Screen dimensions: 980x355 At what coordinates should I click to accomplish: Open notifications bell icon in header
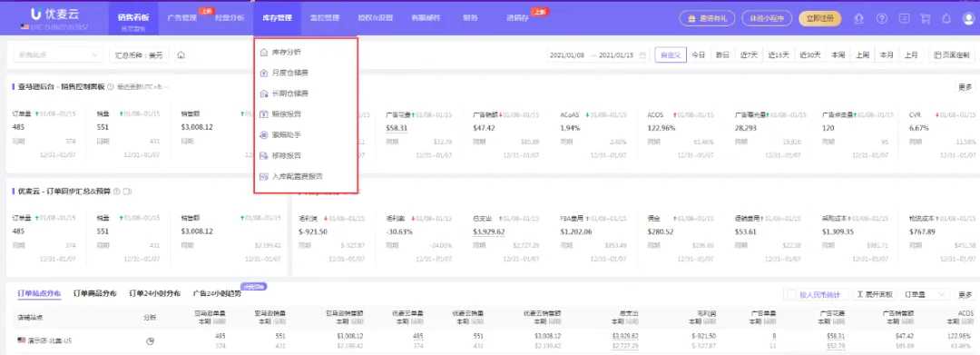[x=946, y=18]
